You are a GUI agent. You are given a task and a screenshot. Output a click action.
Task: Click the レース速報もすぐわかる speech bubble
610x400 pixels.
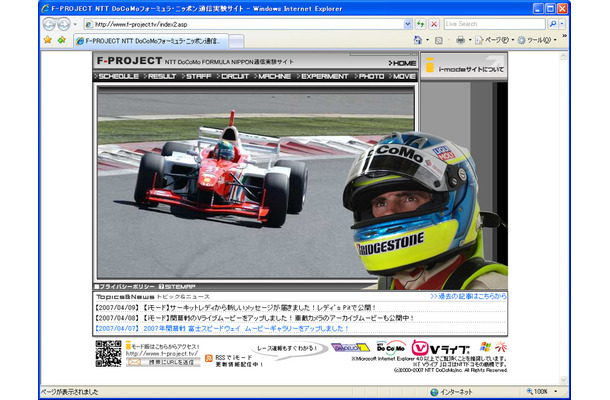(x=289, y=349)
